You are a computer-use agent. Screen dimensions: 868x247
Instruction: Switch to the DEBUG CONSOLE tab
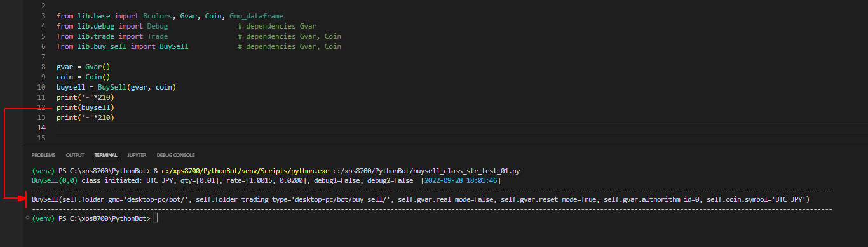pos(175,155)
